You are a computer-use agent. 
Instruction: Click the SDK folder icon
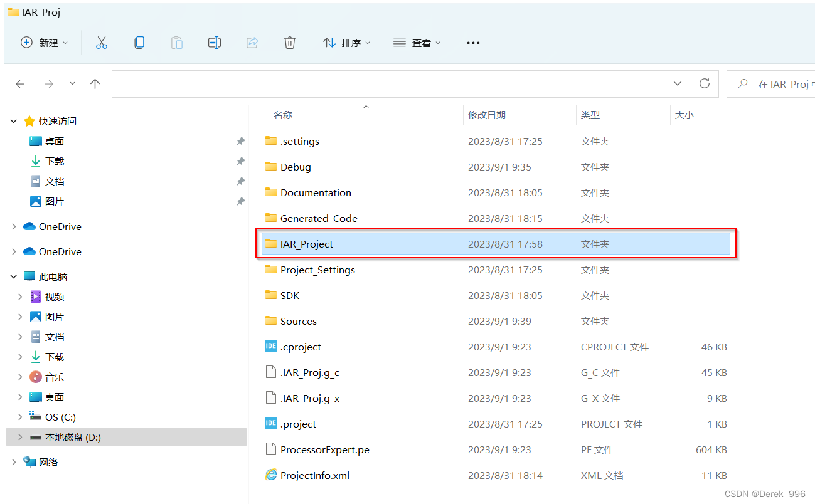coord(271,295)
